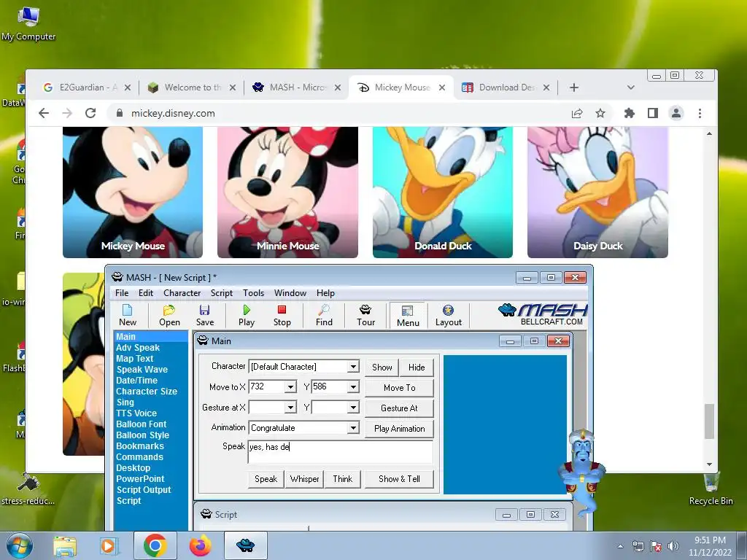Expand the Chrome tab search chevron

(x=630, y=87)
